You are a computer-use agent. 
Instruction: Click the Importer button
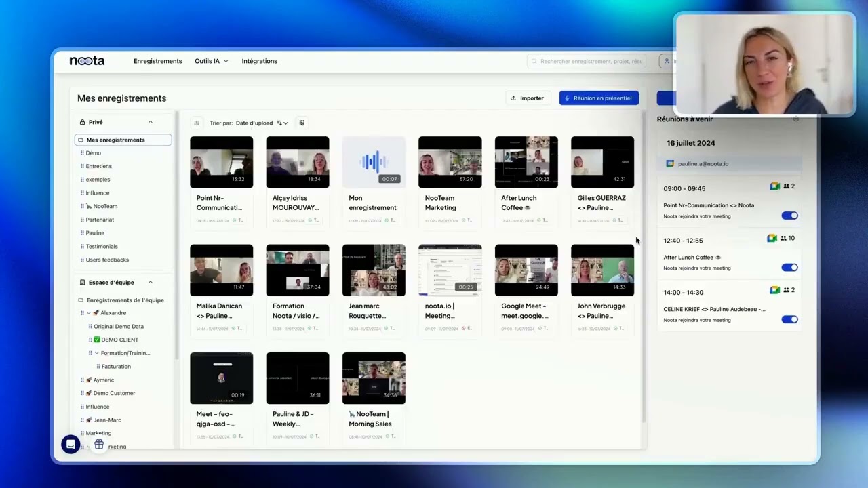pos(528,98)
